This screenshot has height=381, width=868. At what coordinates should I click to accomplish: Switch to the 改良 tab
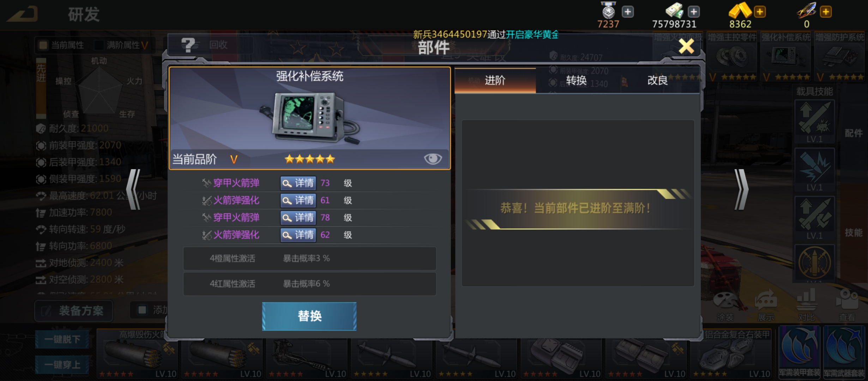point(657,80)
